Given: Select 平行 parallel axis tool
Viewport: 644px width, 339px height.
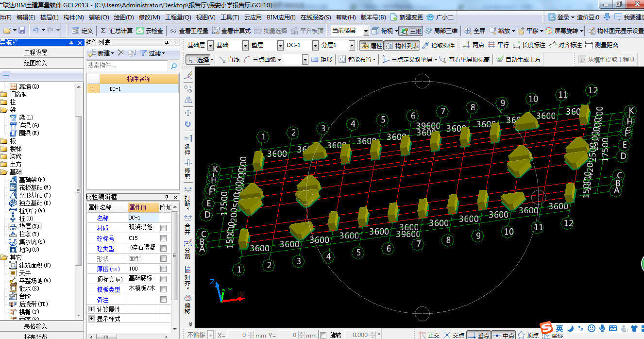Looking at the screenshot, I should [x=498, y=45].
